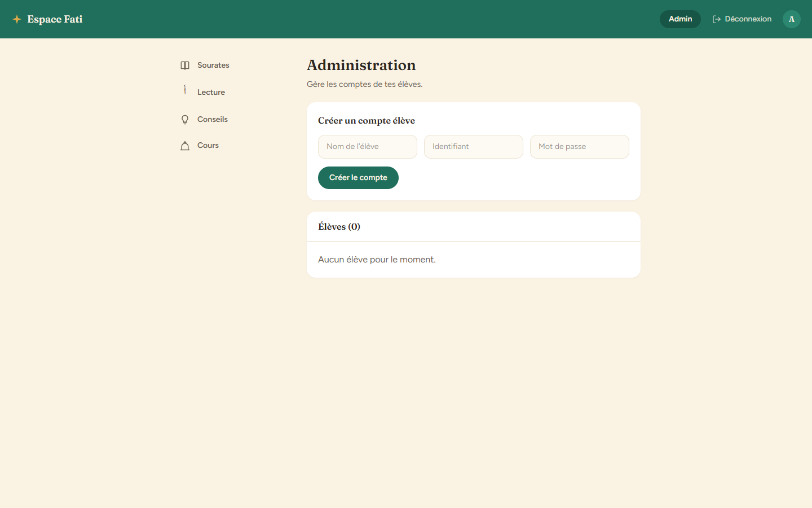Viewport: 812px width, 508px height.
Task: Click the logout arrow icon
Action: (x=717, y=19)
